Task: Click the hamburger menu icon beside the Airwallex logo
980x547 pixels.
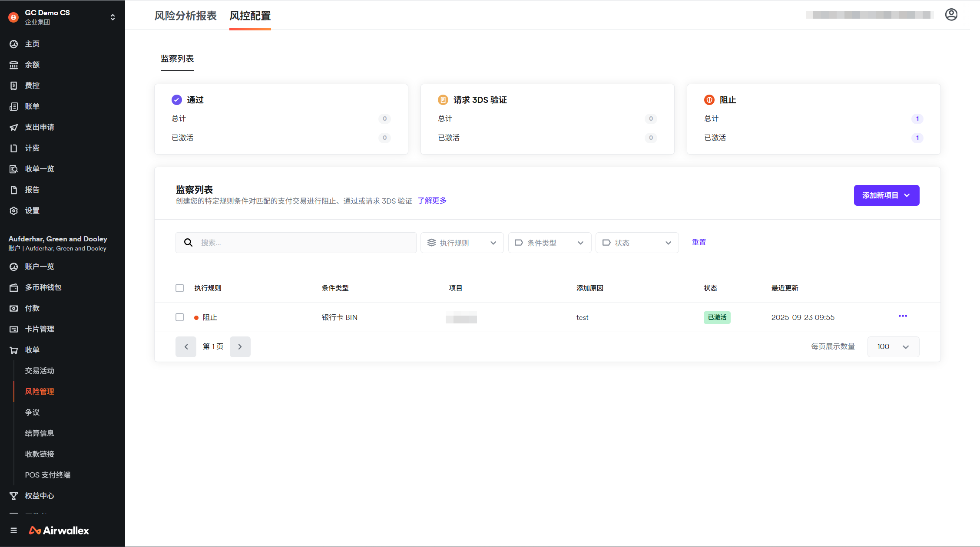Action: pos(14,531)
